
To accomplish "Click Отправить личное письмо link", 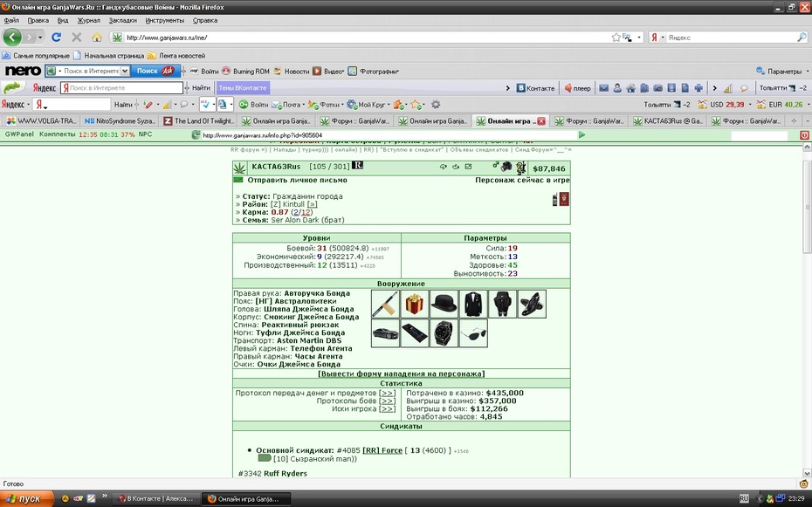I will pyautogui.click(x=297, y=180).
